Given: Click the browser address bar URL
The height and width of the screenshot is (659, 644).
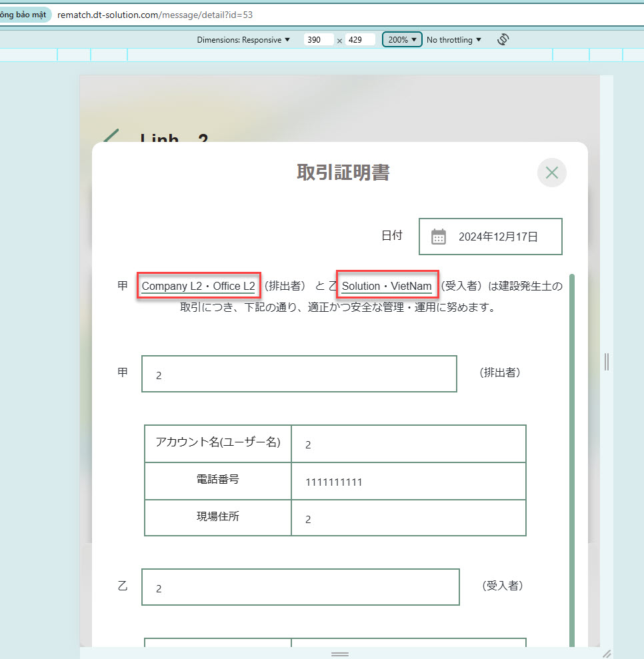Looking at the screenshot, I should click(155, 14).
